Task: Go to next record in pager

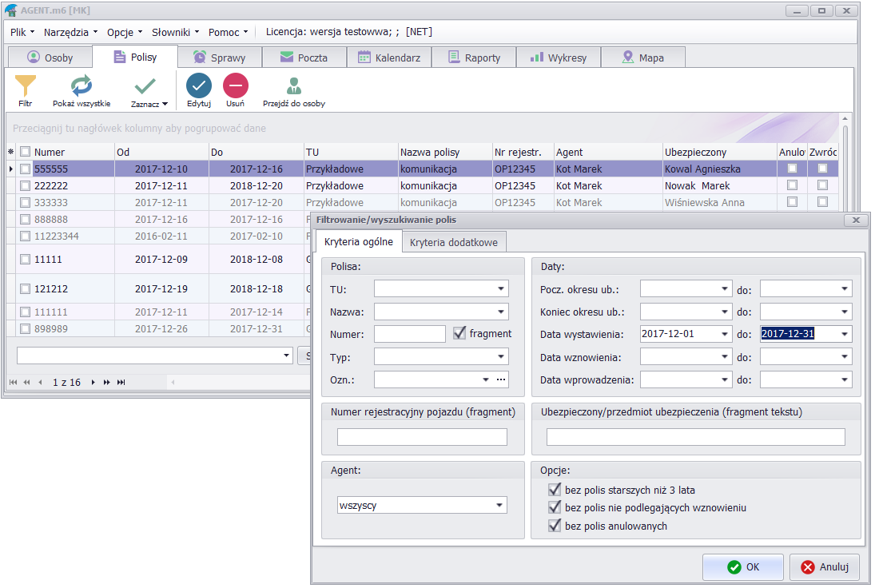Action: 93,382
